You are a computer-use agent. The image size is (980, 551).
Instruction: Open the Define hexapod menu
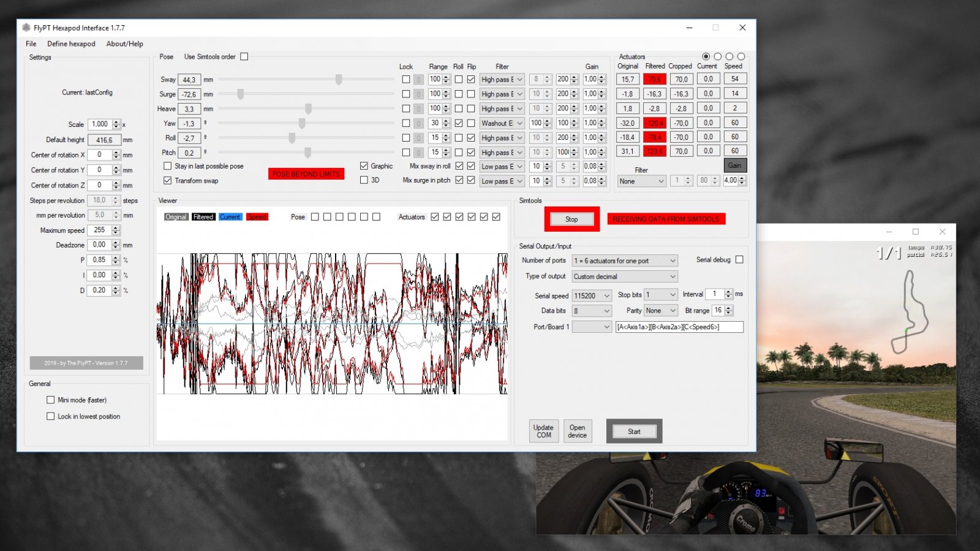click(71, 44)
